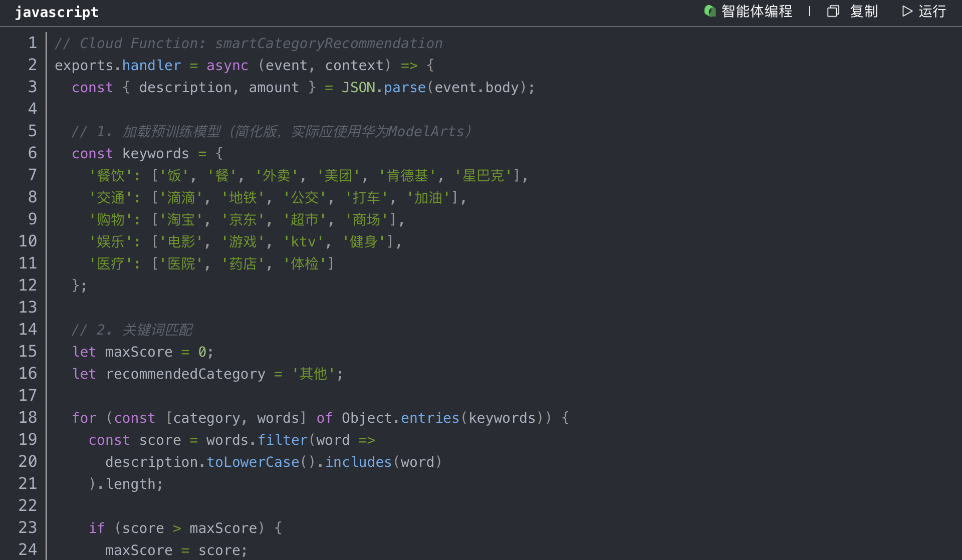Image resolution: width=962 pixels, height=560 pixels.
Task: Click the green agent coding logo icon
Action: click(709, 11)
